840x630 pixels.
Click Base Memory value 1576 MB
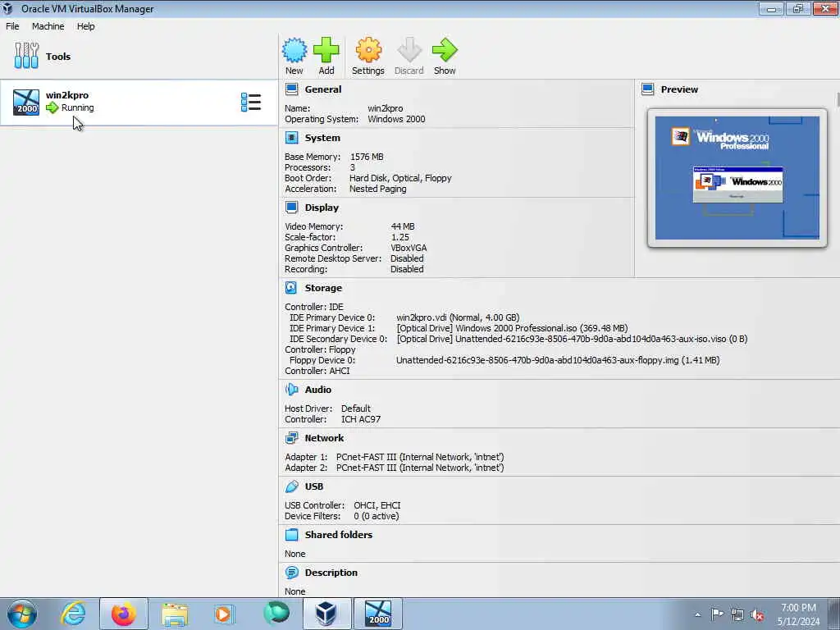pos(367,157)
